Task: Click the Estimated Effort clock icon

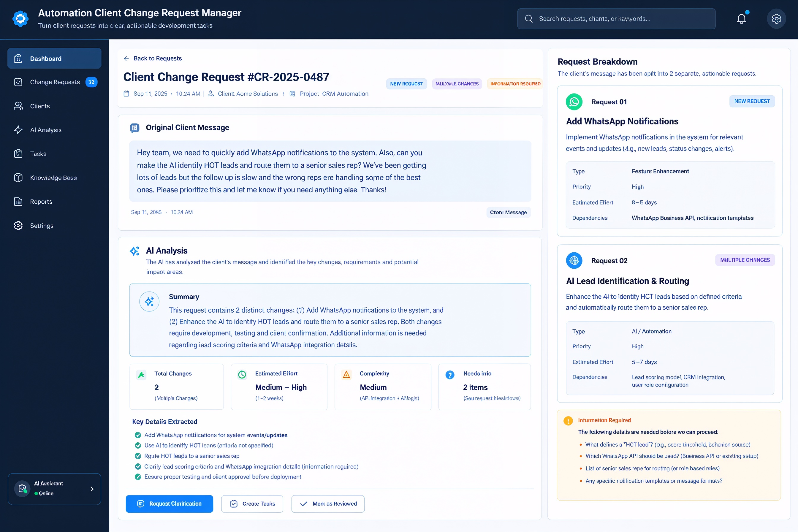Action: click(x=242, y=375)
